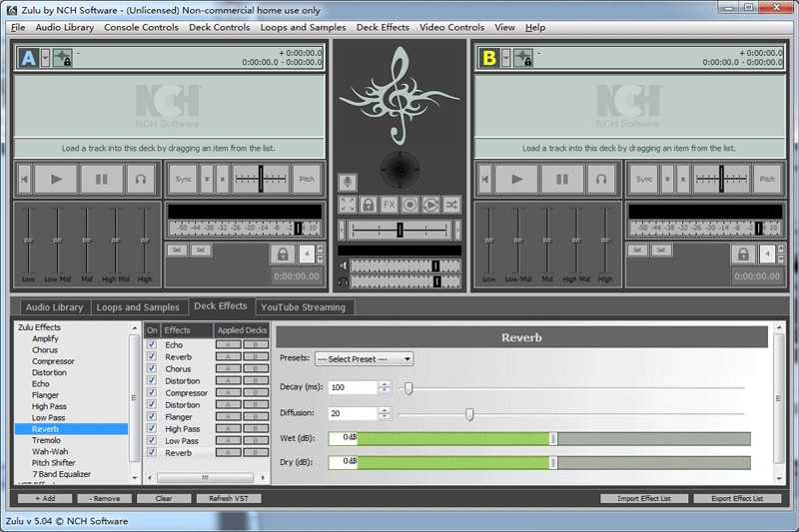799x532 pixels.
Task: Open the Loops and Samples menu
Action: tap(304, 28)
